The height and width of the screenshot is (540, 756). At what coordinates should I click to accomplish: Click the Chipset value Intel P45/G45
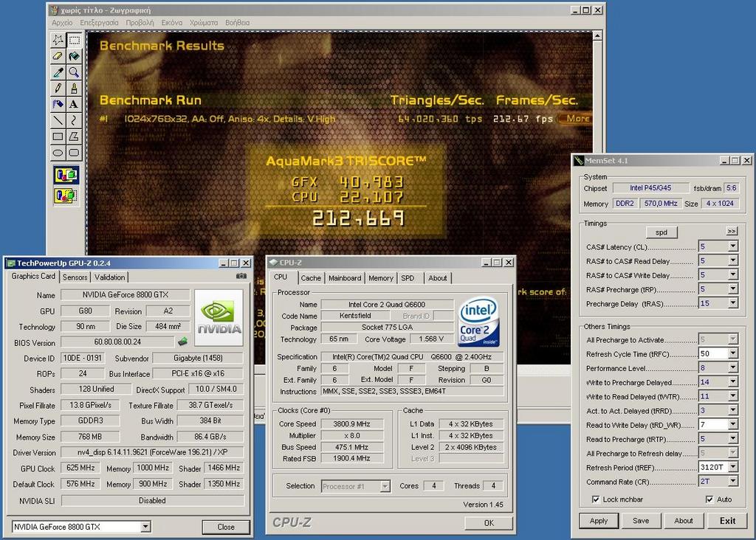650,188
